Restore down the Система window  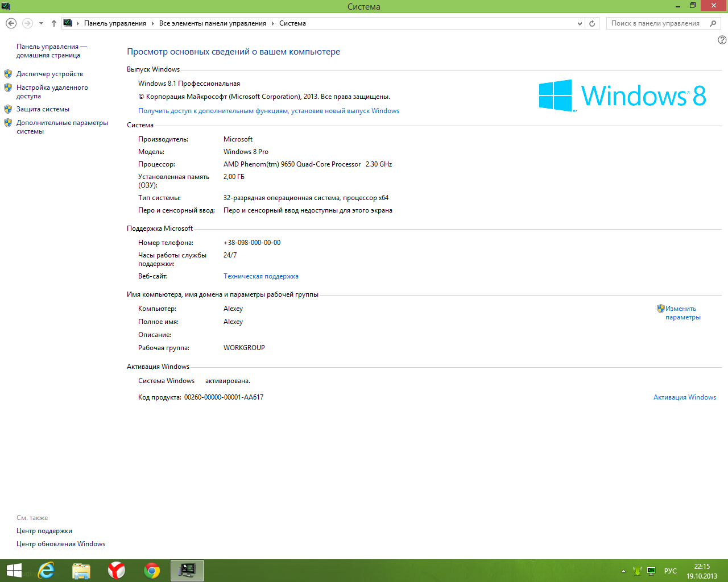coord(693,6)
